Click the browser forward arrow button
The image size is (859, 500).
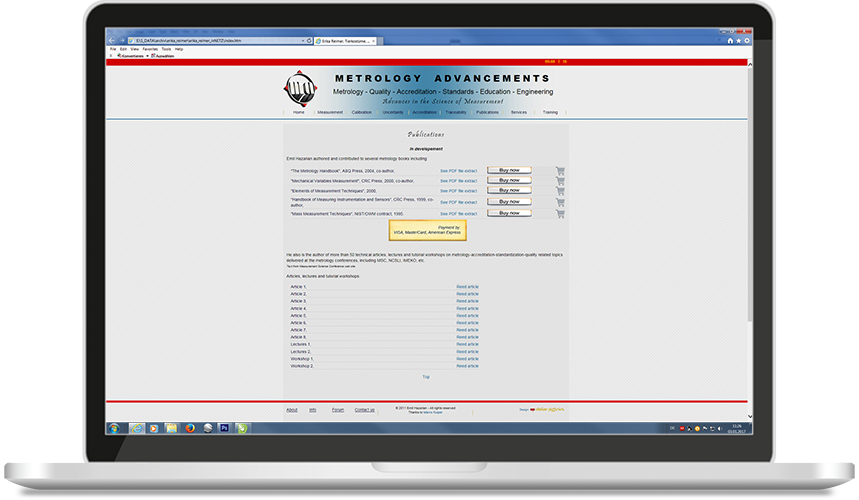[123, 41]
